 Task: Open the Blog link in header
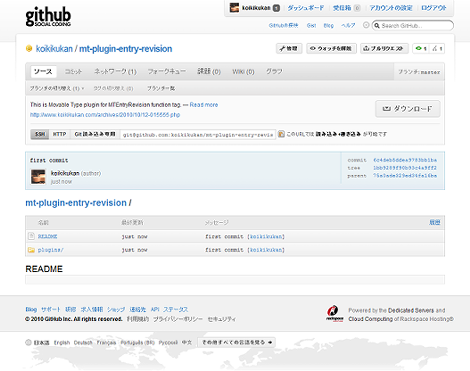pos(328,25)
